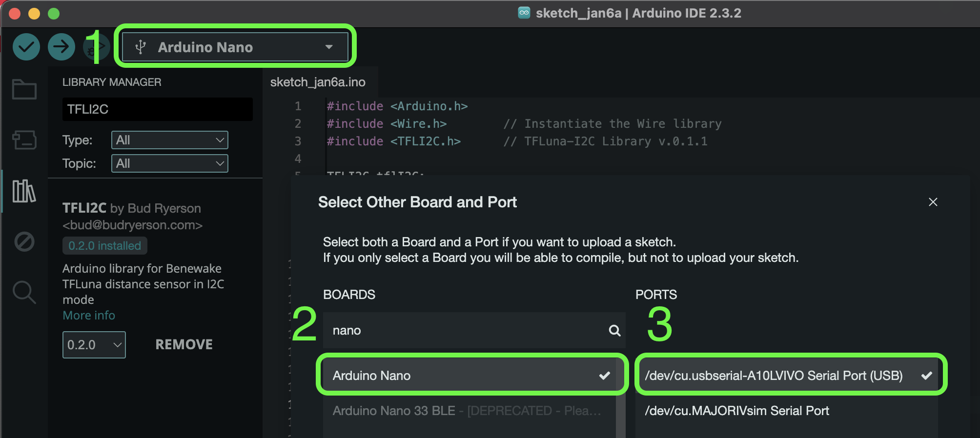Switch to the sketch_jan6a.ino tab
The image size is (980, 438).
tap(318, 82)
